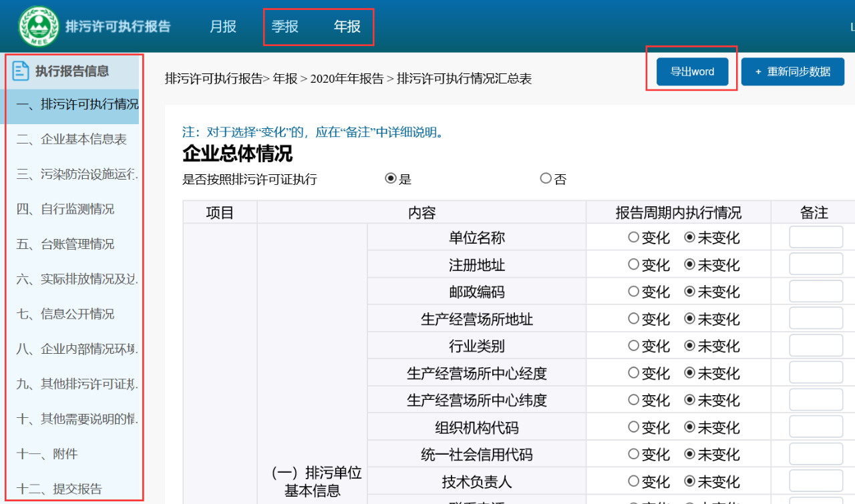Select 否 for 是否按照排污许可证执行

click(543, 178)
